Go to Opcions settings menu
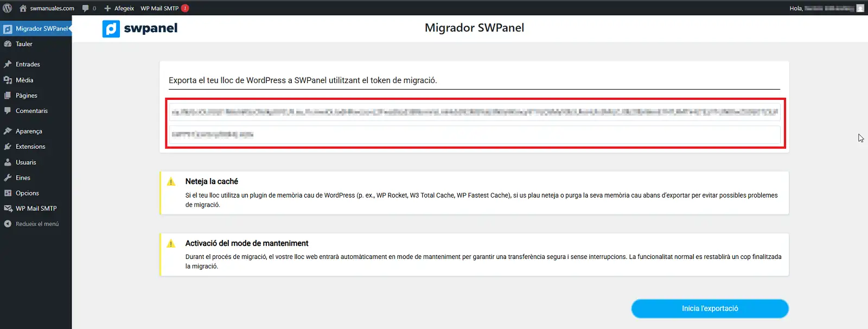This screenshot has width=868, height=329. pos(27,193)
